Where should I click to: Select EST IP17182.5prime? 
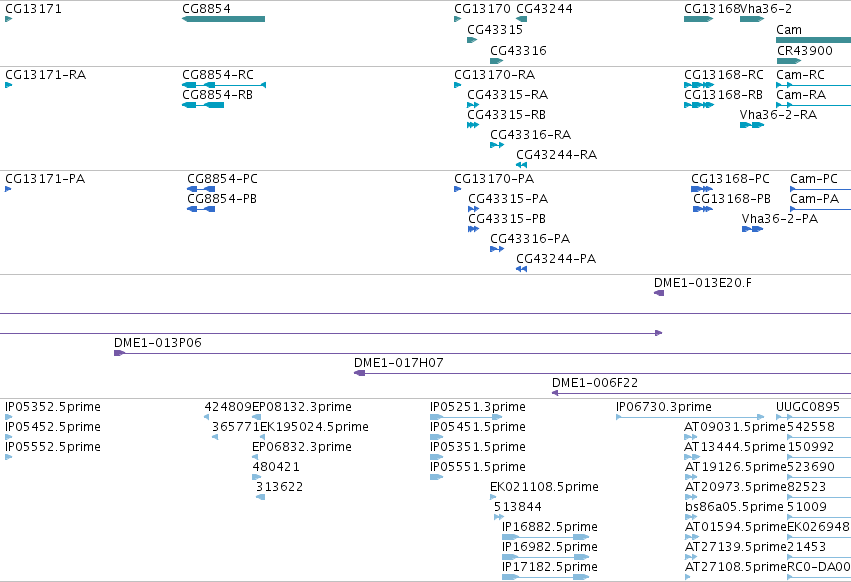point(550,566)
